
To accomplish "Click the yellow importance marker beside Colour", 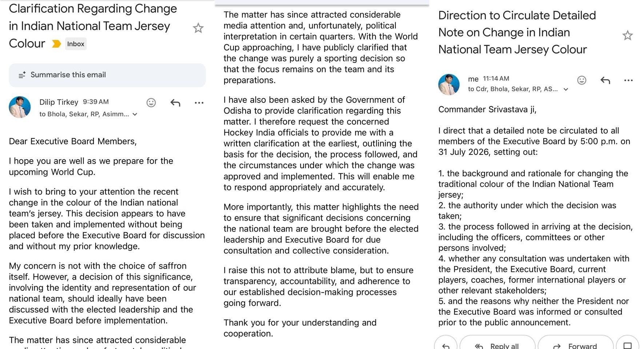I will coord(56,44).
